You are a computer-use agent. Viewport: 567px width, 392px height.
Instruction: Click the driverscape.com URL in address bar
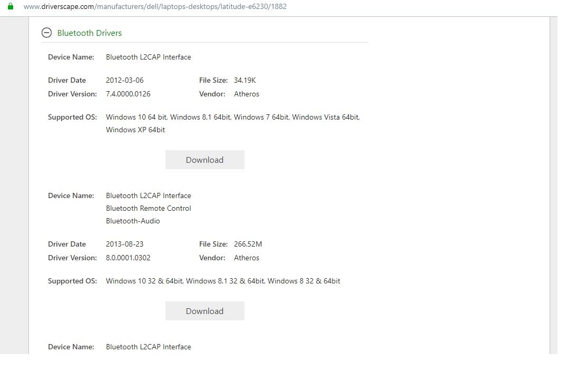coord(155,6)
